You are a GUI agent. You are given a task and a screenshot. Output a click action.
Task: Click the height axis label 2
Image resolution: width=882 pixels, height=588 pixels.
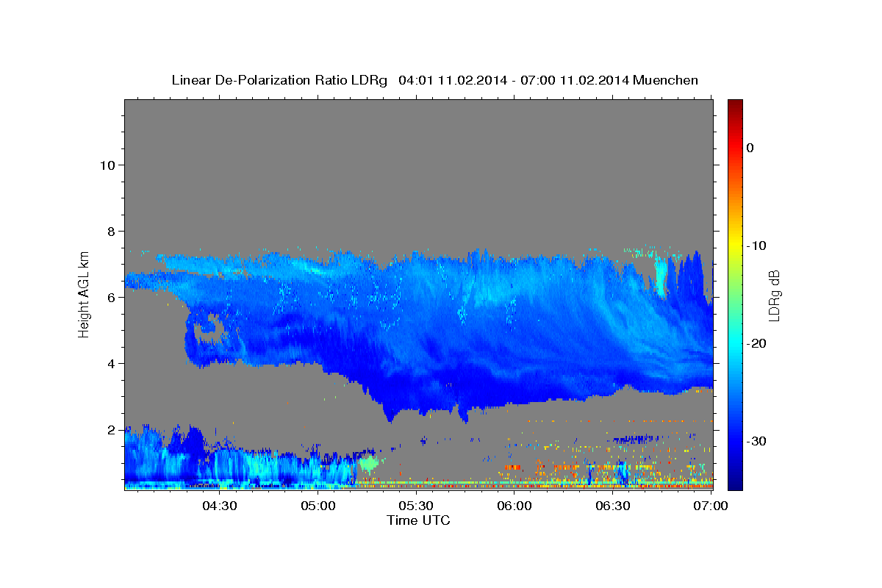point(112,430)
